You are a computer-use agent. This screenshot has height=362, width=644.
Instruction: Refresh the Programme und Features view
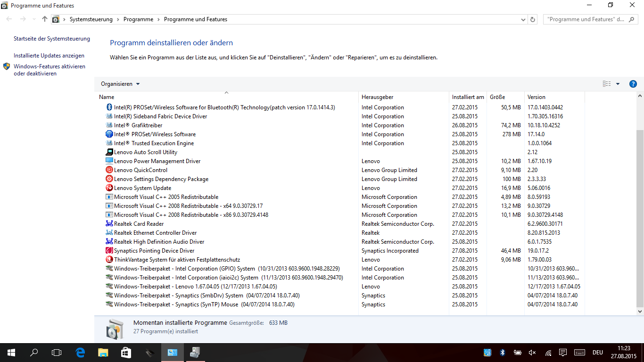533,19
